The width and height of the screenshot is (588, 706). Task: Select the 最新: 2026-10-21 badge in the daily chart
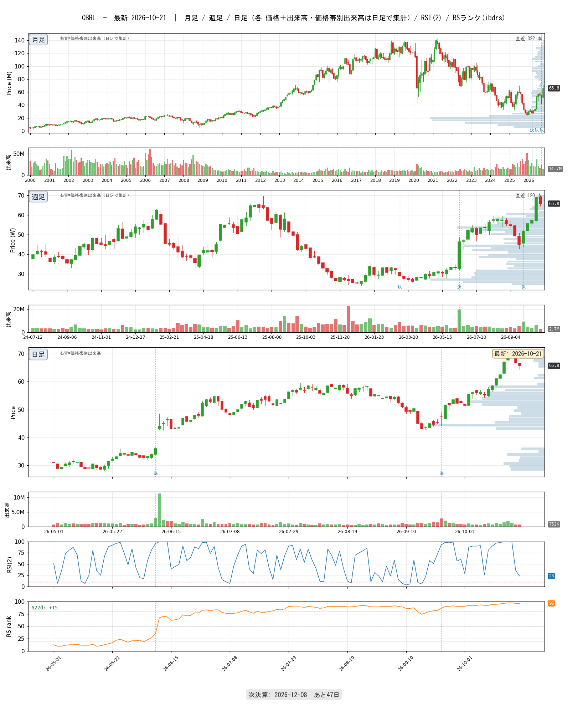coord(518,354)
